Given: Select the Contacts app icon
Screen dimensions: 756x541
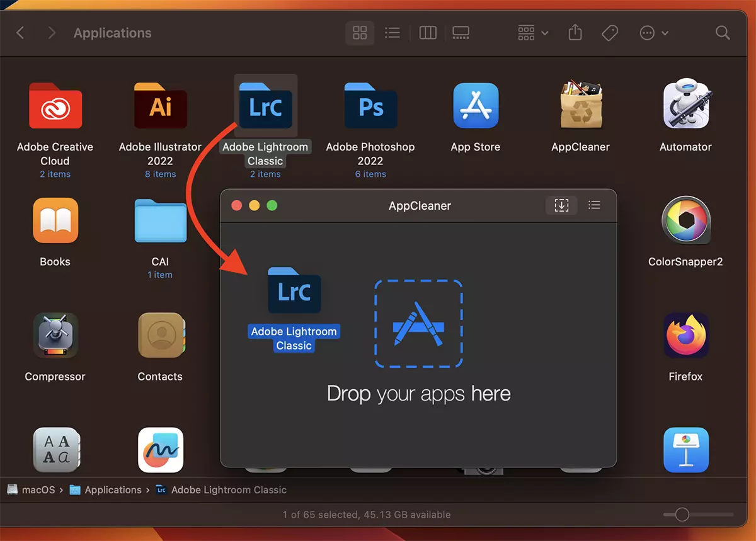Looking at the screenshot, I should click(161, 335).
